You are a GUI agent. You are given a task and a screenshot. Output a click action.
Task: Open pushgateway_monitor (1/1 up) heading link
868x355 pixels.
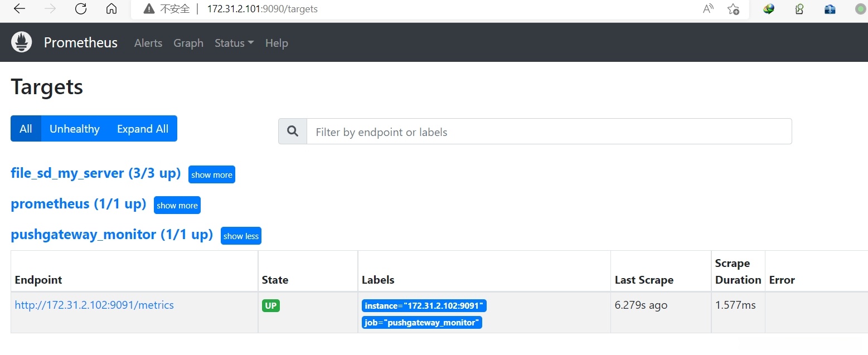pyautogui.click(x=112, y=235)
